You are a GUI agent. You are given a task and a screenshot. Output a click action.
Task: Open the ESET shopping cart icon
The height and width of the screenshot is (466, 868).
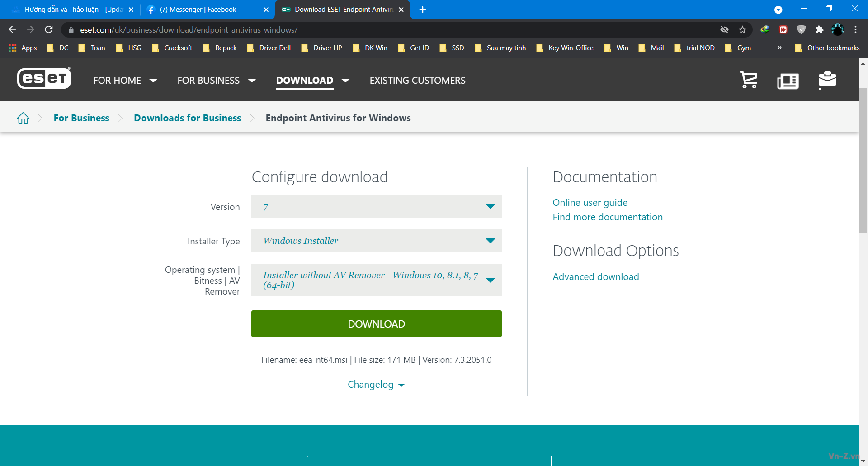coord(749,80)
